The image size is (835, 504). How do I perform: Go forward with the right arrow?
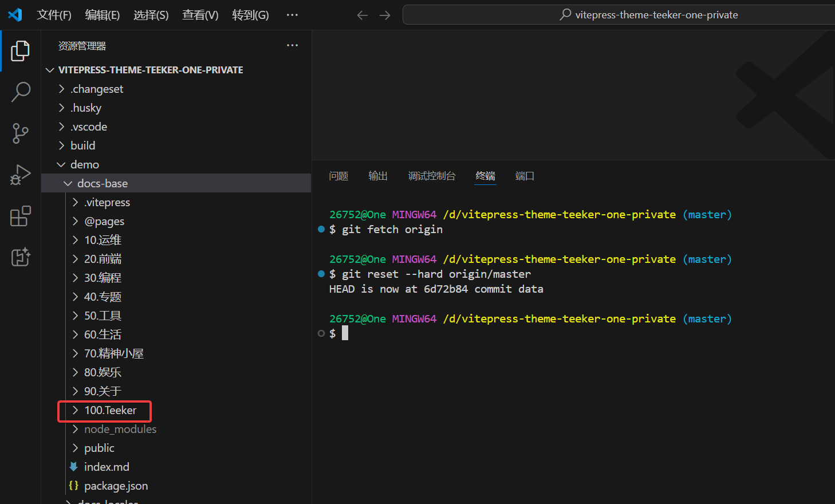click(385, 15)
